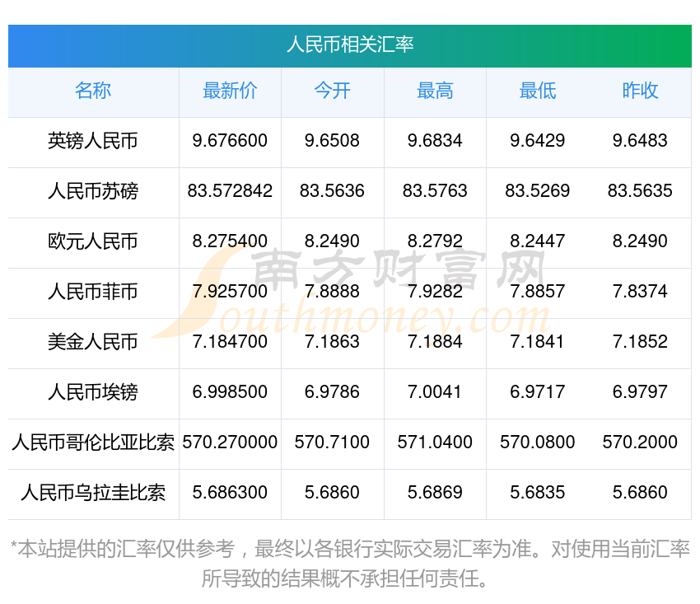
Task: Click previous close 570.2000
Action: pos(640,442)
